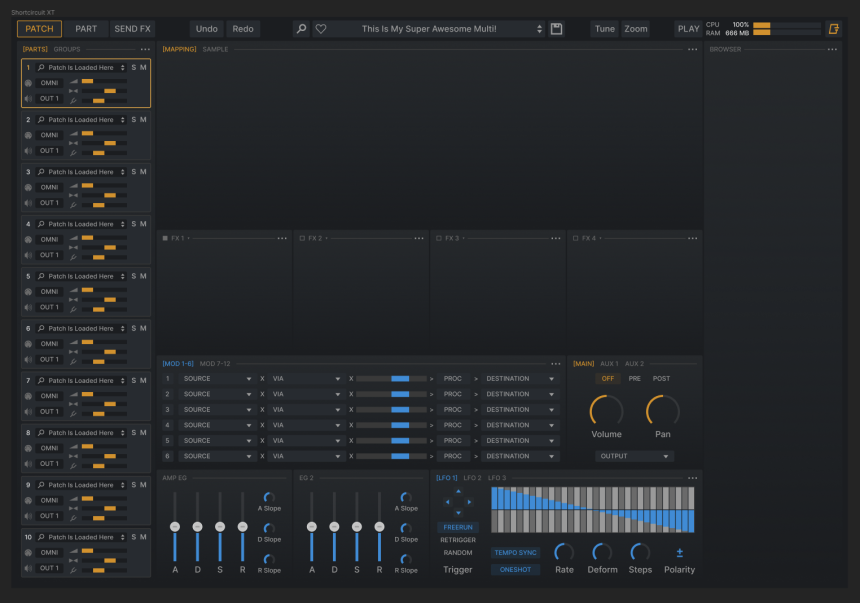Click the speaker icon in part 1

tap(28, 99)
